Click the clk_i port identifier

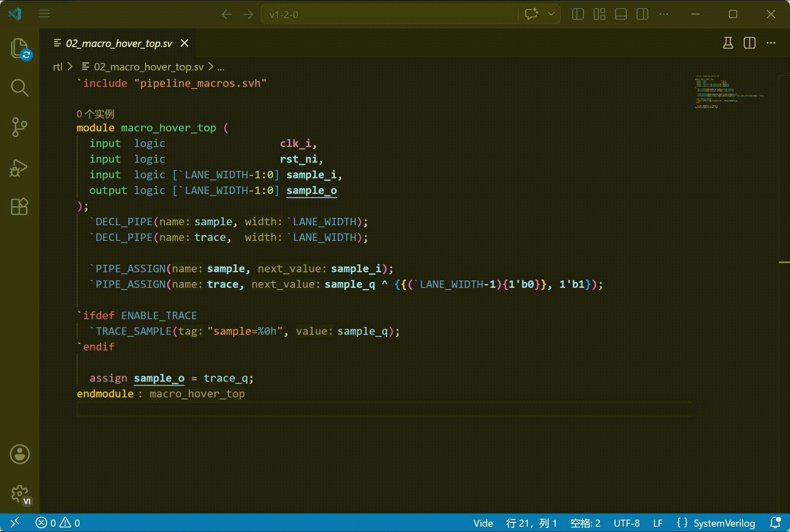[295, 144]
